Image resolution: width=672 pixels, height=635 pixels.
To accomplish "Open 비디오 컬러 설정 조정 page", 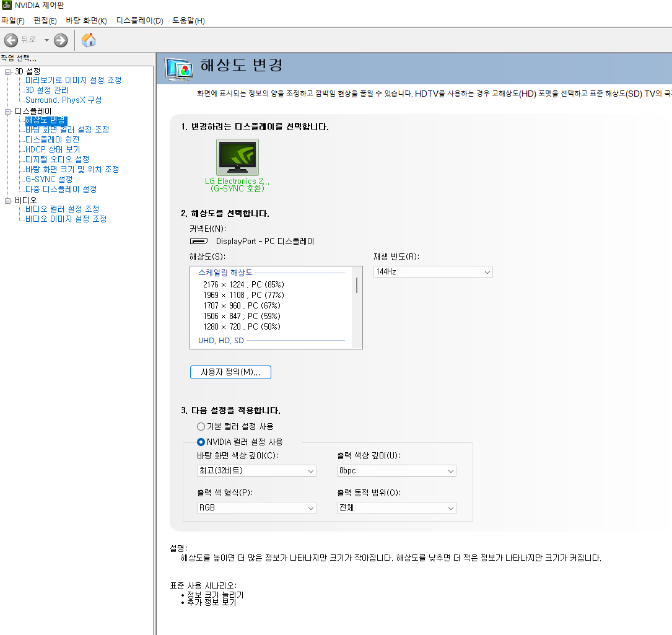I will (62, 209).
